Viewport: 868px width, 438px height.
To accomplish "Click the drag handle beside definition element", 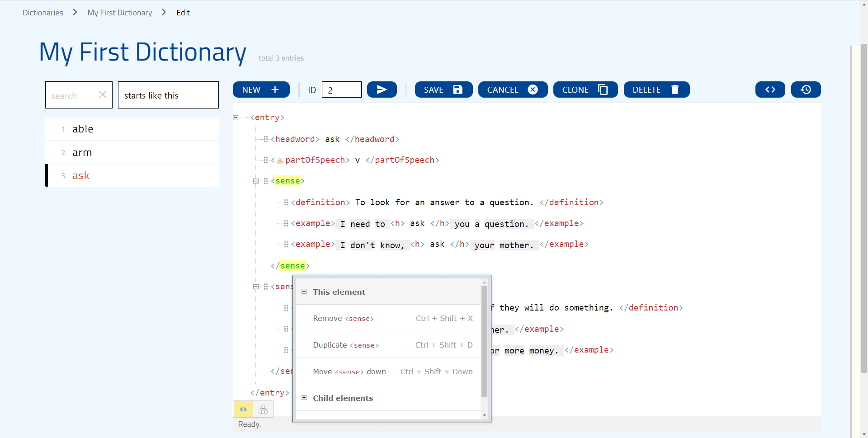I will [x=286, y=203].
